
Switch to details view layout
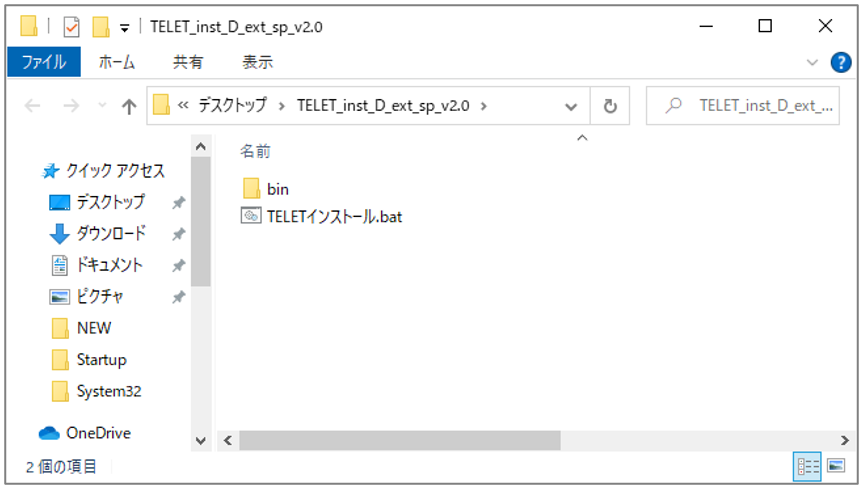point(807,466)
